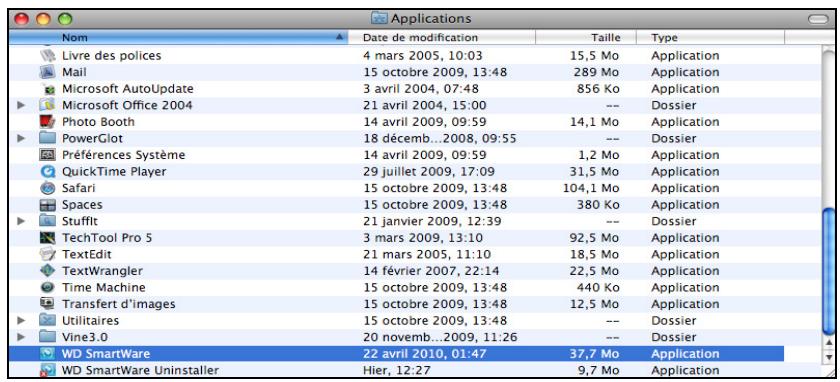Viewport: 840px width, 382px height.
Task: Click the '104,1 Mo' size of Safari
Action: [x=591, y=188]
